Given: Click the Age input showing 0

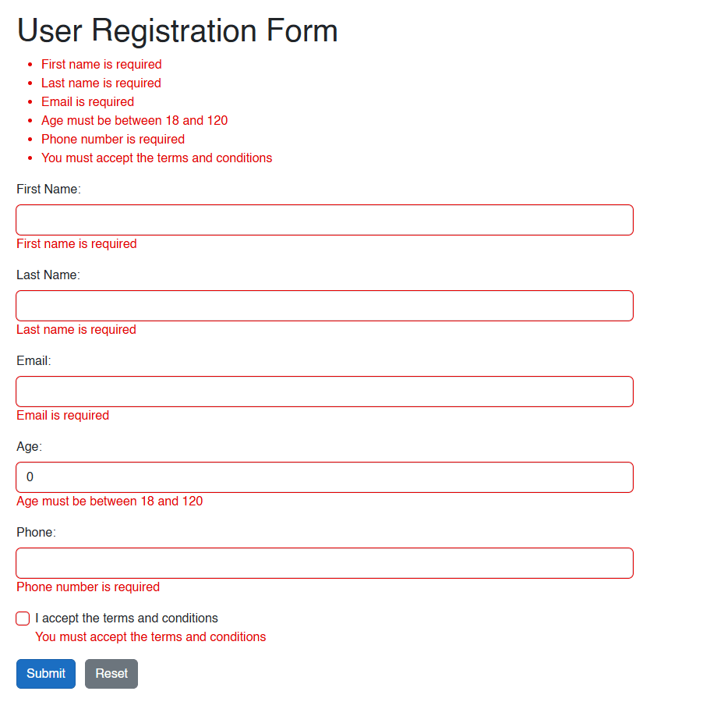Looking at the screenshot, I should coord(324,477).
